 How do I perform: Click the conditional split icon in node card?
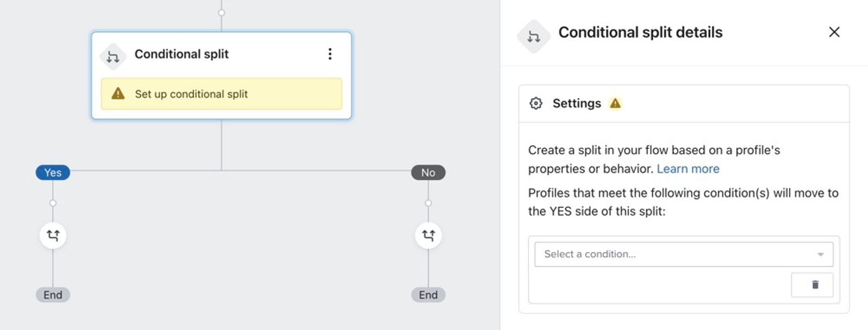(x=113, y=56)
